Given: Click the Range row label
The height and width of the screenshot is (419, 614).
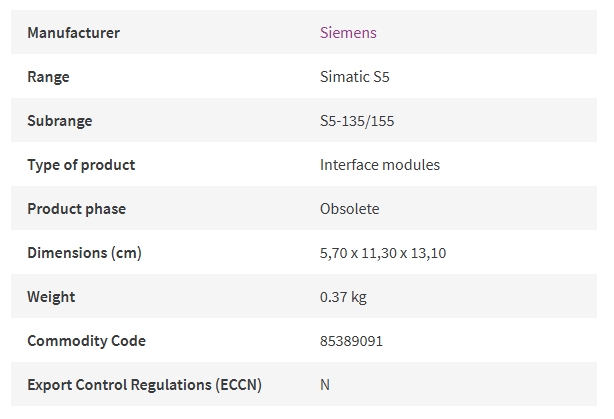Looking at the screenshot, I should click(48, 77).
